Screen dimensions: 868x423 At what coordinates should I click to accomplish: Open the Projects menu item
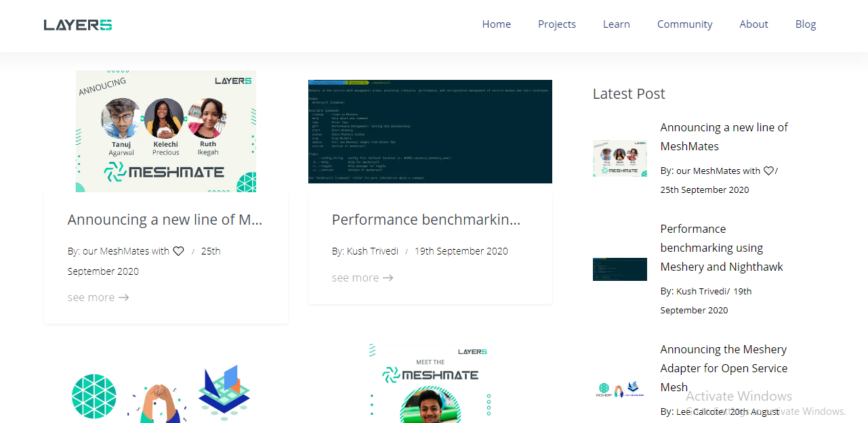tap(557, 24)
